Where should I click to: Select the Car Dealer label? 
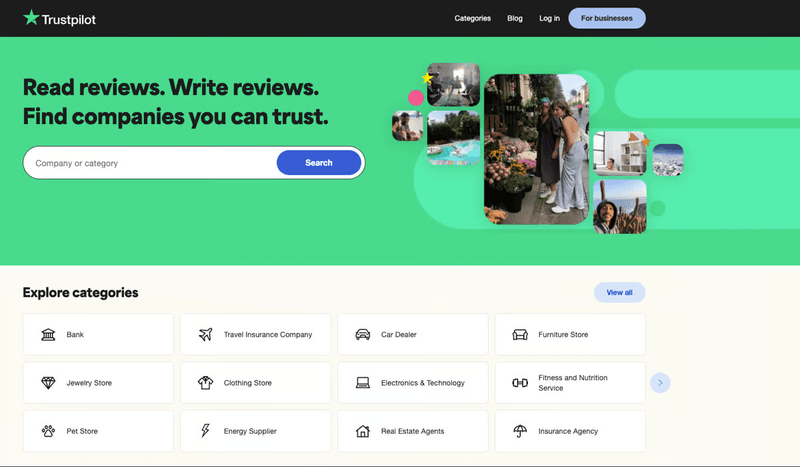pyautogui.click(x=399, y=335)
